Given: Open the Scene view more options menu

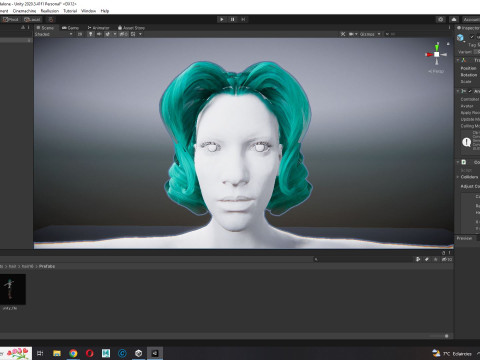Looking at the screenshot, I should tap(449, 28).
